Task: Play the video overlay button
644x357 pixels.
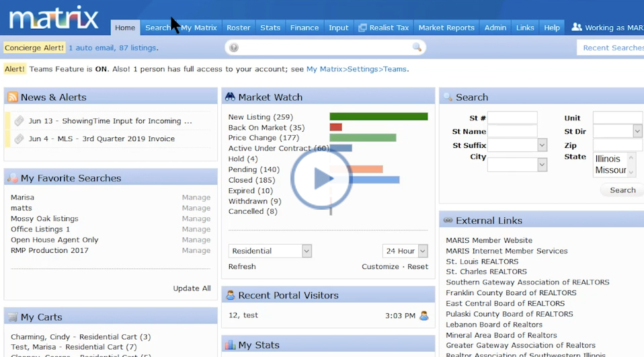Action: (x=321, y=178)
